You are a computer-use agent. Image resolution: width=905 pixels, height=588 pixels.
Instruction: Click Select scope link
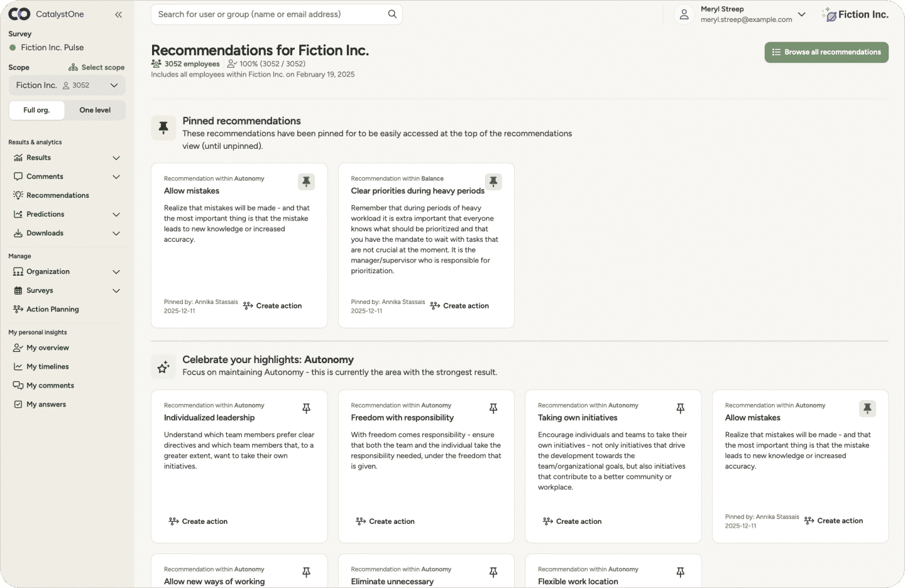(96, 67)
